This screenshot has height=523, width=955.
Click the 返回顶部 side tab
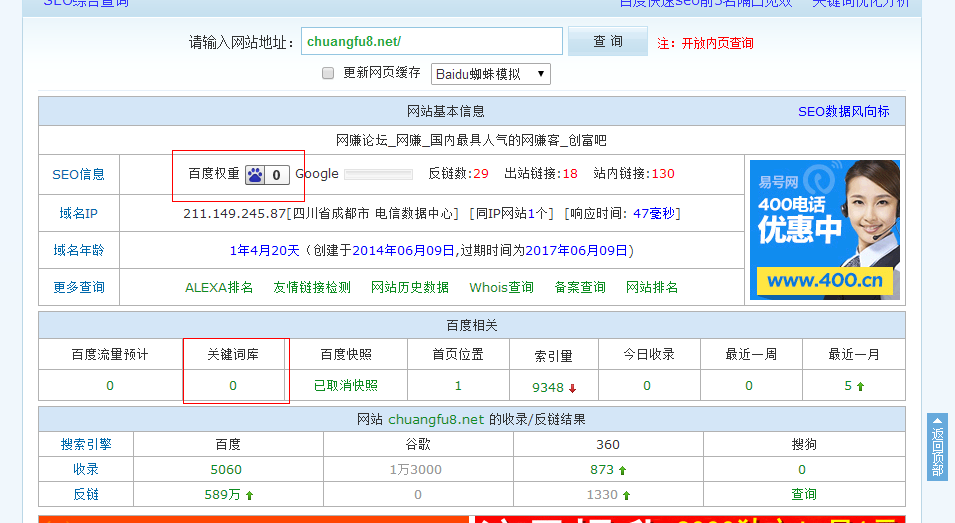click(937, 447)
